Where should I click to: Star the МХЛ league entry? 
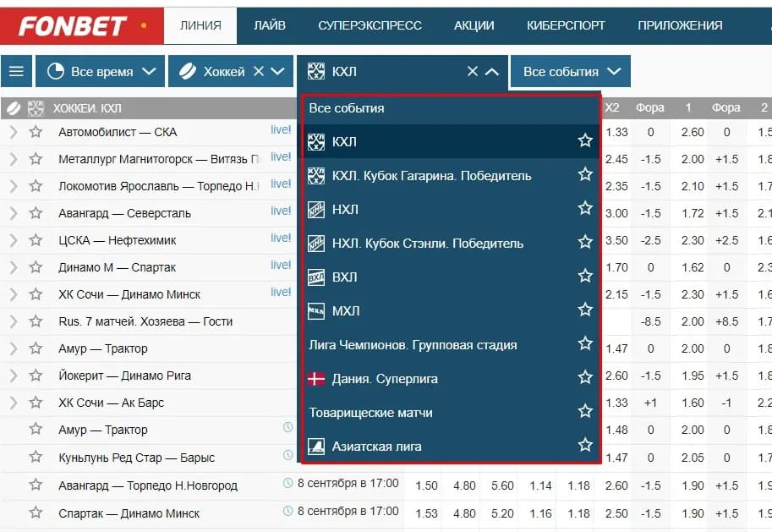tap(585, 310)
